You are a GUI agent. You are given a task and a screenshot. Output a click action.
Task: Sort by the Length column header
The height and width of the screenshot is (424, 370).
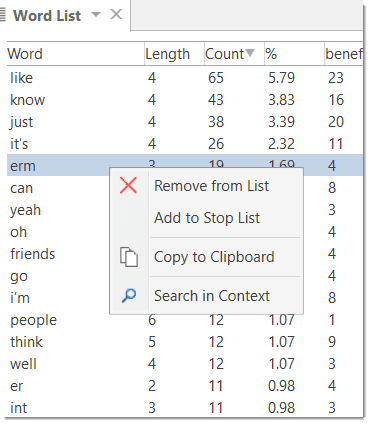[174, 54]
